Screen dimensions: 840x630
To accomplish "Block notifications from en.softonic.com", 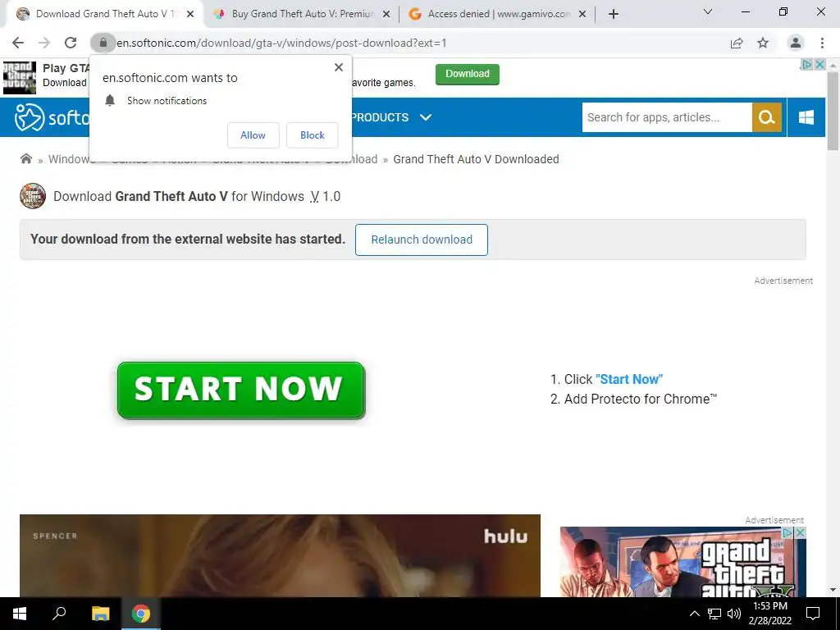I will 313,135.
